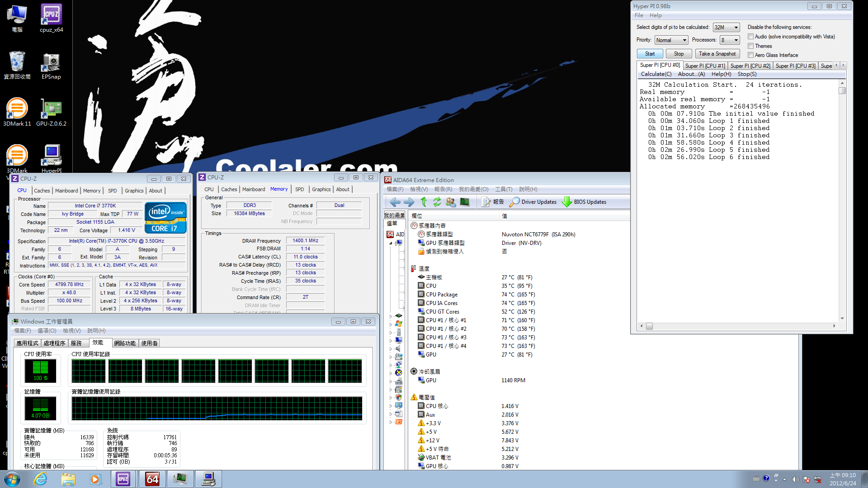Enable Audio service disable checkbox in Hyper PI
Screen dimensions: 868x488
pyautogui.click(x=750, y=37)
